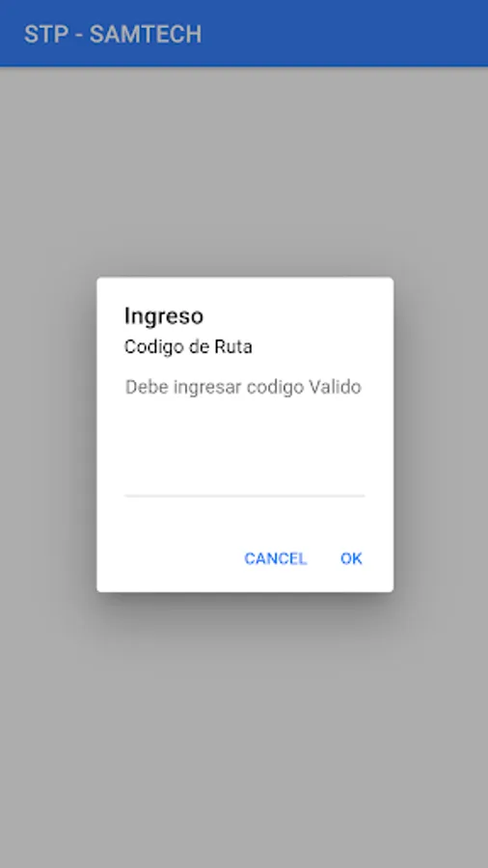
Task: Tap the dimmed background below the dialog
Action: [244, 731]
